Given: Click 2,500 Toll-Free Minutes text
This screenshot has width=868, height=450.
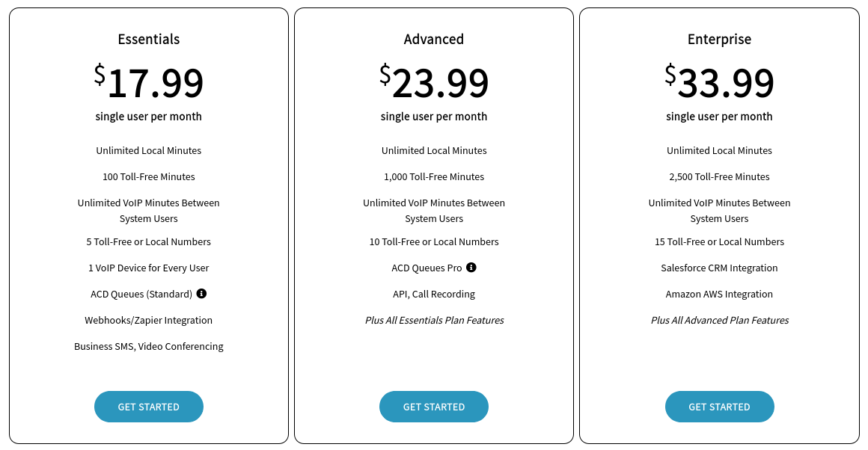Looking at the screenshot, I should coord(720,177).
